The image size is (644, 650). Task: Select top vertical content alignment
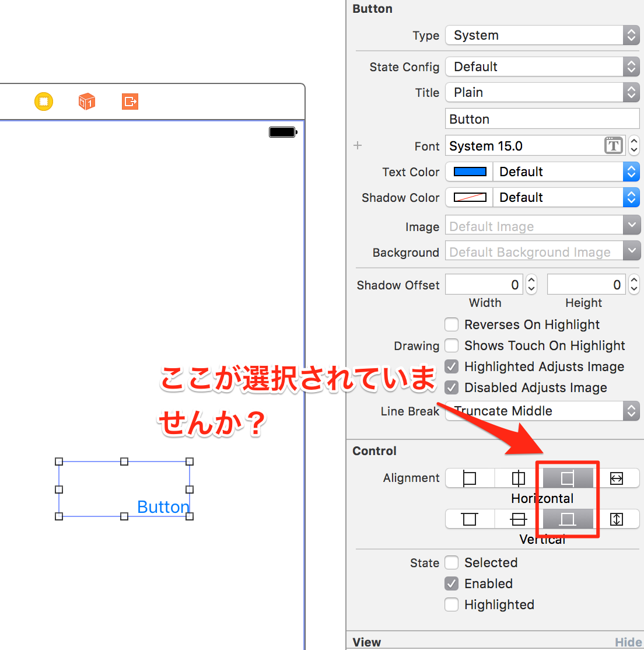coord(470,519)
